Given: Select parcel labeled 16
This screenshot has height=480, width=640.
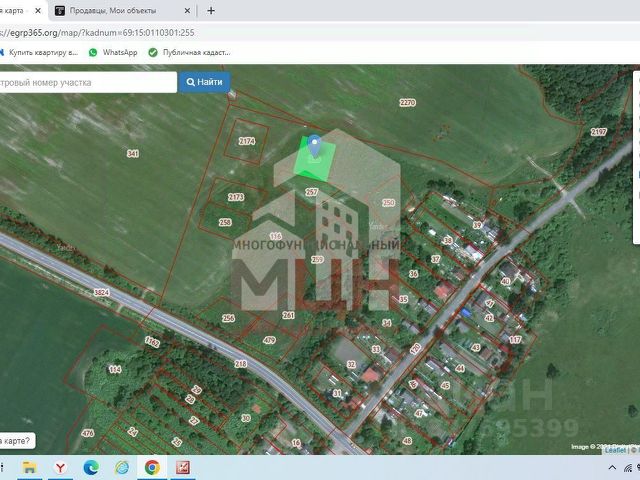Looking at the screenshot, I should (296, 443).
